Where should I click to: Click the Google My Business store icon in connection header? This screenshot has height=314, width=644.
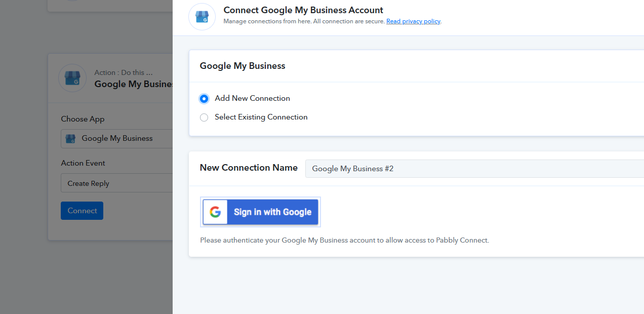pyautogui.click(x=202, y=17)
